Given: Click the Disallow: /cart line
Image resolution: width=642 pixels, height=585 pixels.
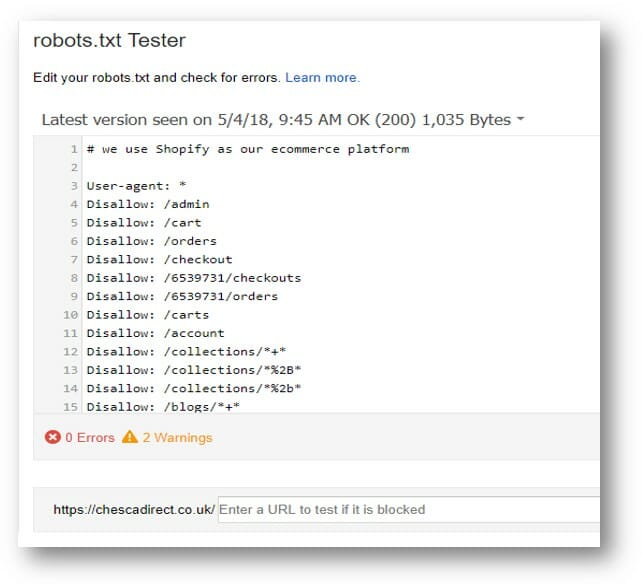Looking at the screenshot, I should (144, 223).
